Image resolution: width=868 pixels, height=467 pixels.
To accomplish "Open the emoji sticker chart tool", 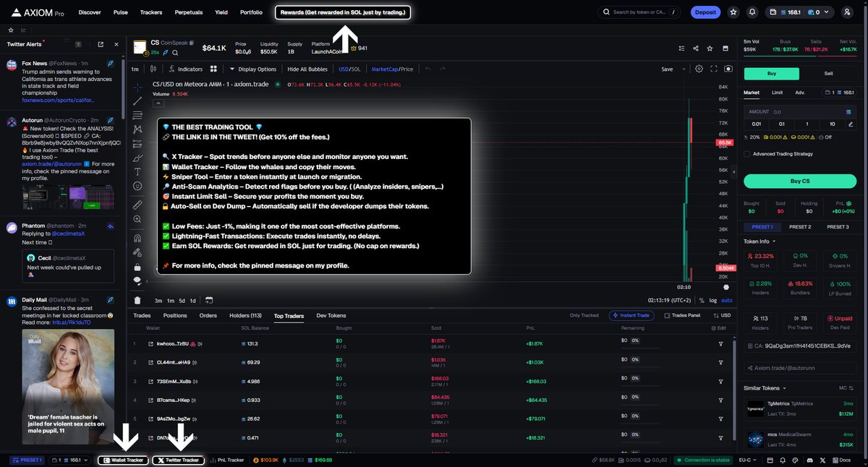I will (137, 186).
